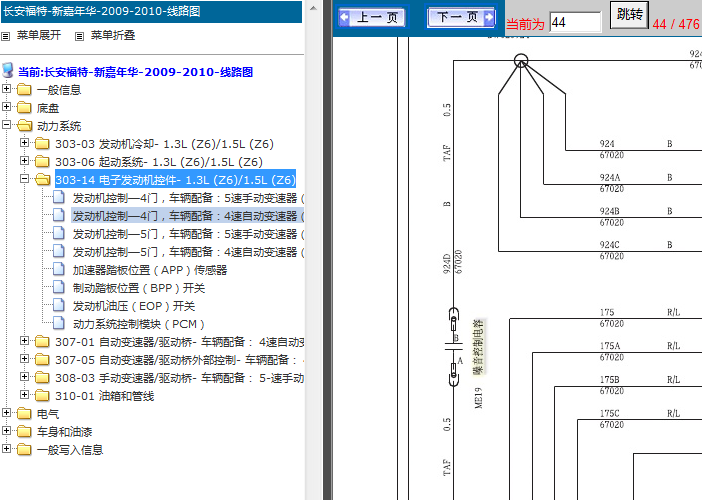Image resolution: width=702 pixels, height=500 pixels.
Task: Open 发动机控制—5门 4速自动变速器 page
Action: pyautogui.click(x=188, y=252)
